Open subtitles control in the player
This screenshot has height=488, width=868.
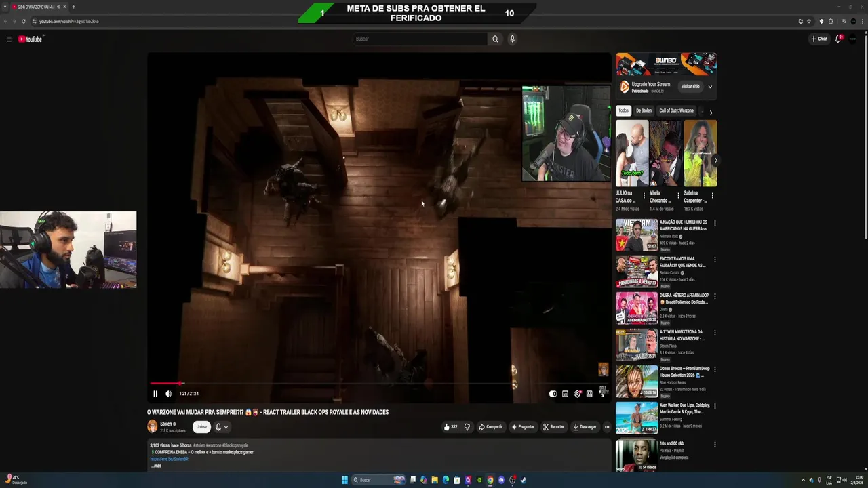coord(565,394)
